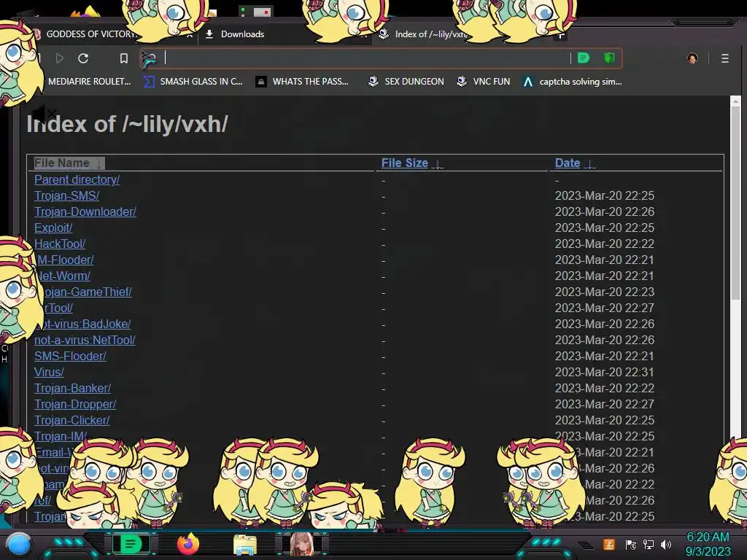747x560 pixels.
Task: Open the SMASH GLASS IN C... bookmark
Action: (x=193, y=82)
